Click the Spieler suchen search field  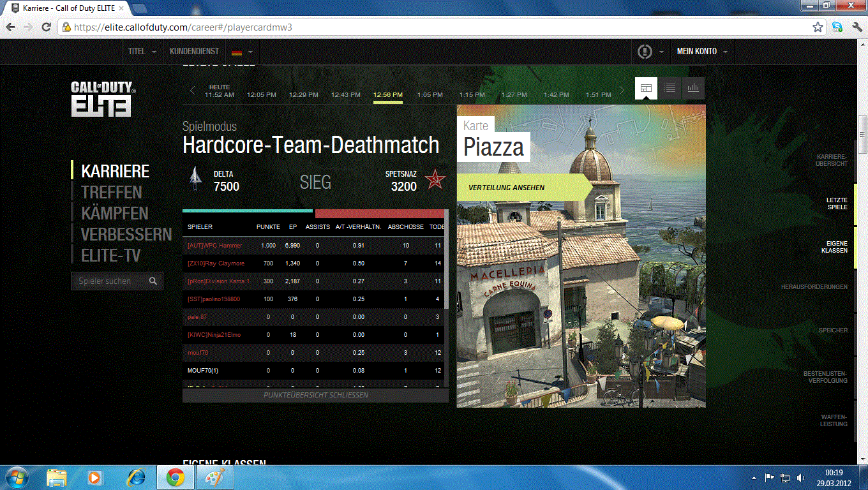click(108, 281)
